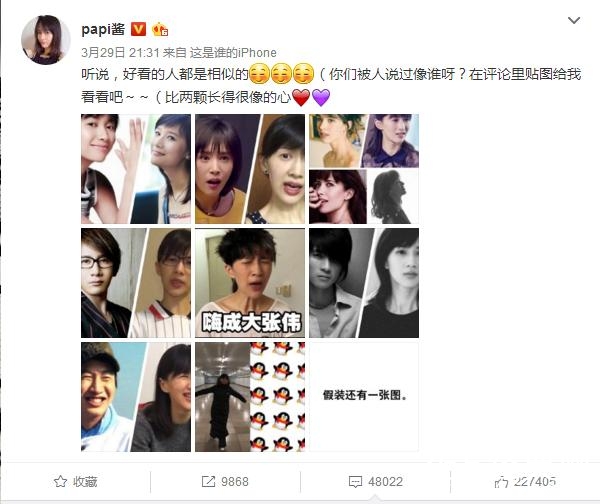Open the 3月29日 21:31 timestamp link

[x=120, y=52]
